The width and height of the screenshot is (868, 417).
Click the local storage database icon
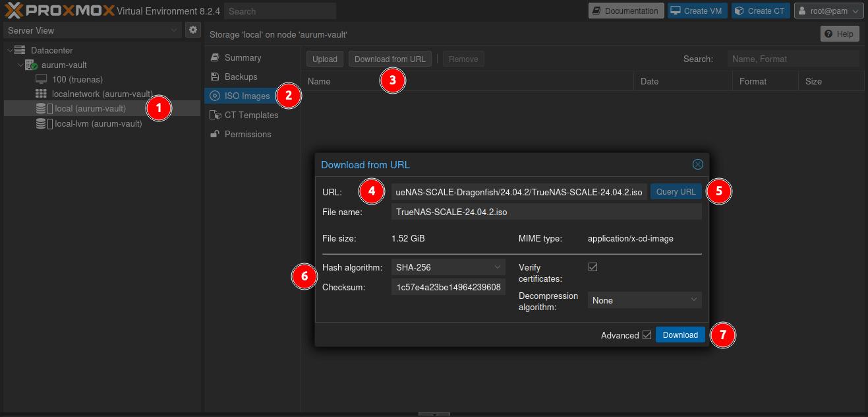[41, 108]
